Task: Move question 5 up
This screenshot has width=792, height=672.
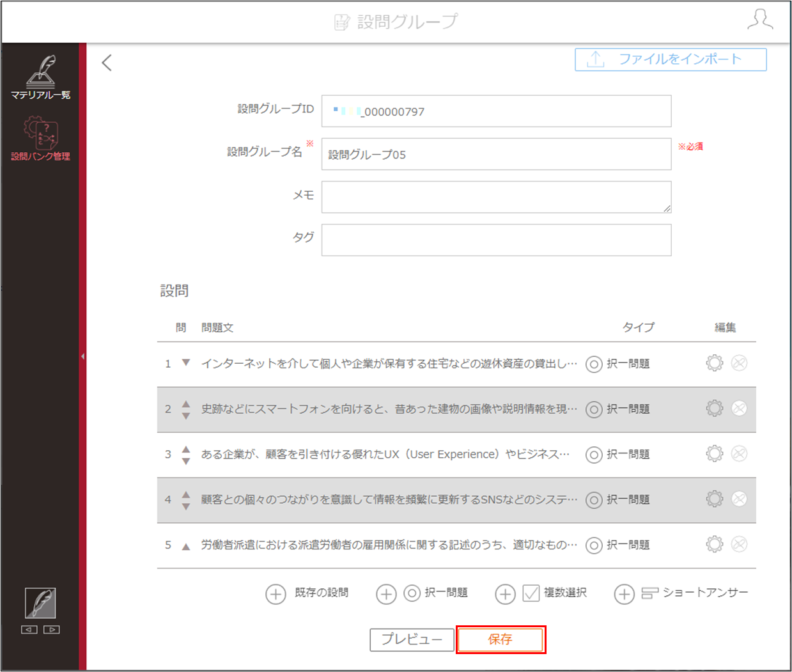Action: 186,547
